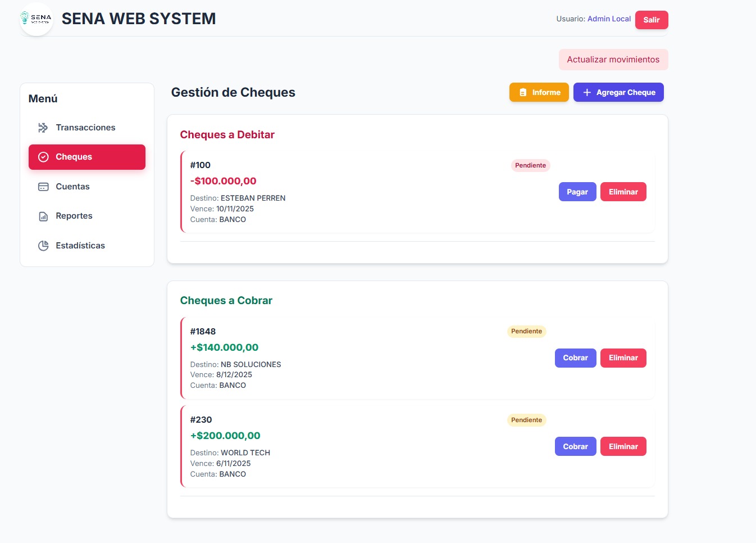Click the Salir button to log out
This screenshot has height=543, width=756.
[x=652, y=20]
